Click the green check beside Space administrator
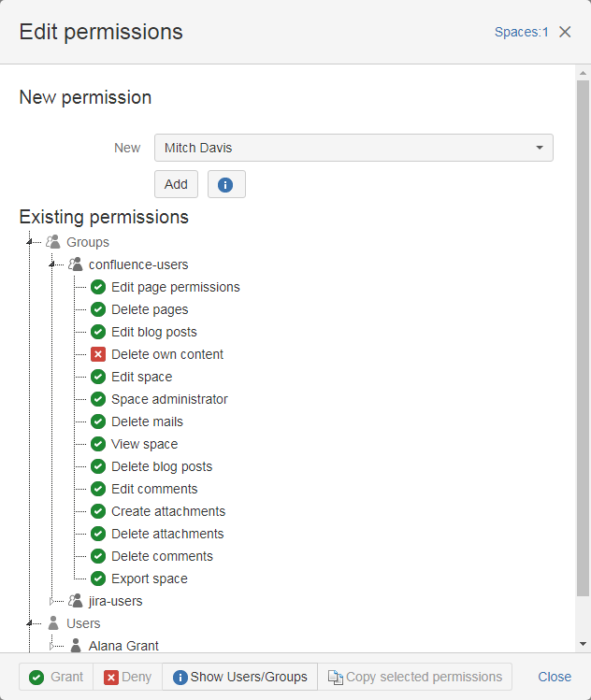The image size is (591, 700). pos(98,399)
